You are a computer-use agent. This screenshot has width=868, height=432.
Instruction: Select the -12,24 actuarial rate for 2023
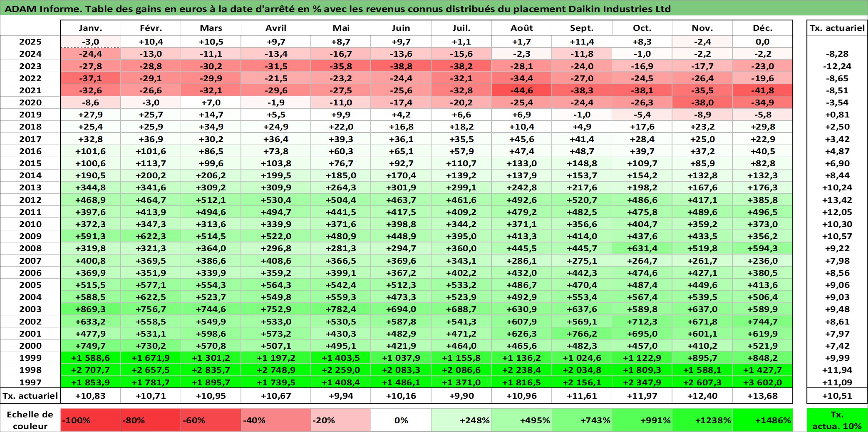(x=837, y=66)
